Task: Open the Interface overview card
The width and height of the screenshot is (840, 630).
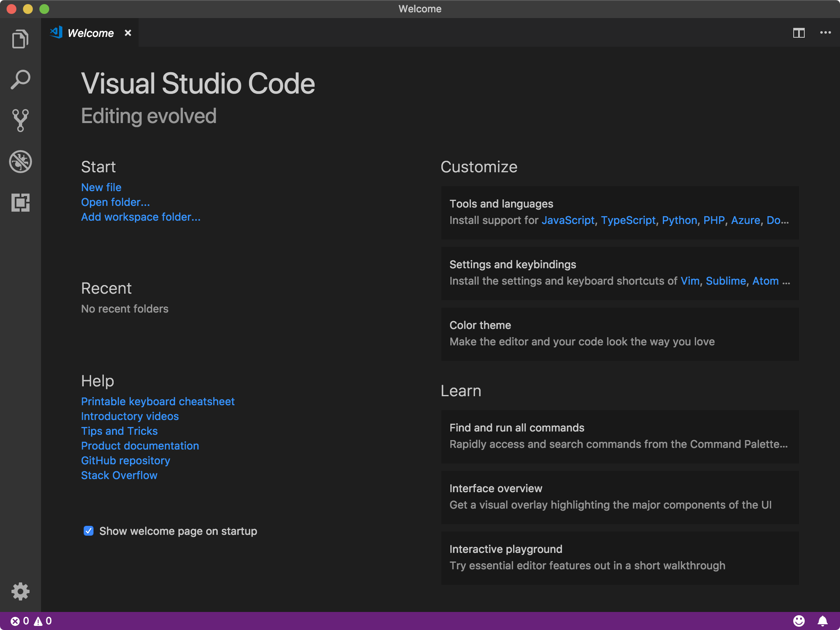Action: click(620, 497)
